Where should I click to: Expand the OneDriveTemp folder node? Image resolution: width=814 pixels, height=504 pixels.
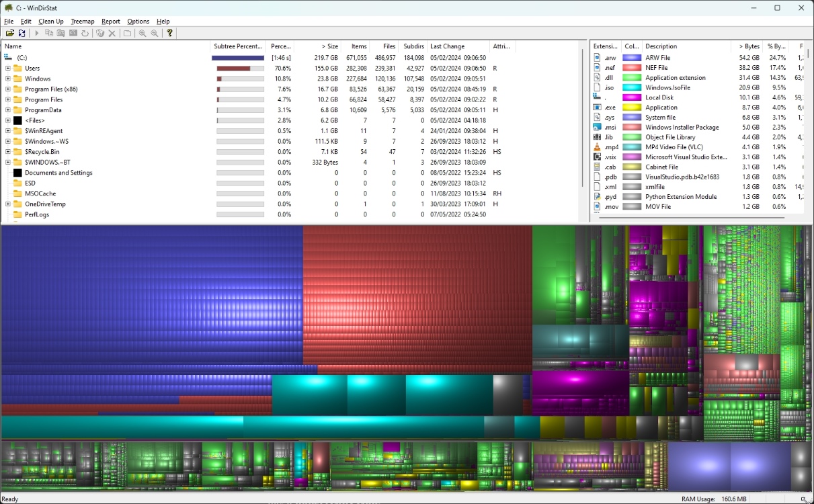[x=8, y=204]
